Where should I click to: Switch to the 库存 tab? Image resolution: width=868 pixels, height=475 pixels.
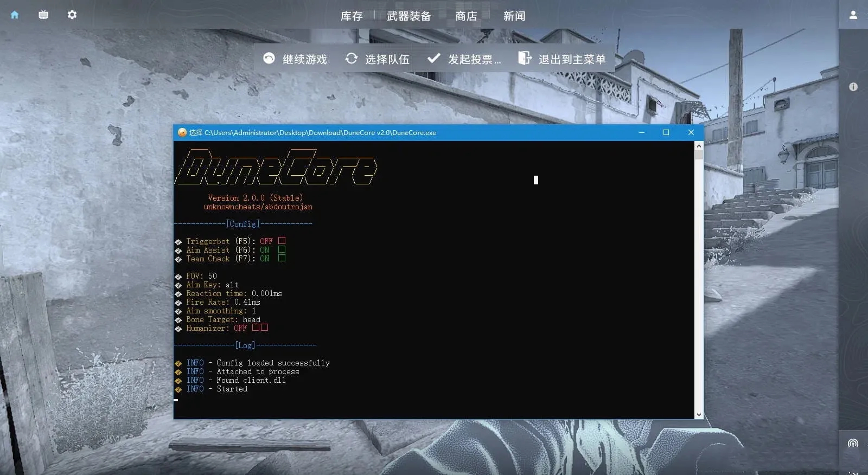351,16
